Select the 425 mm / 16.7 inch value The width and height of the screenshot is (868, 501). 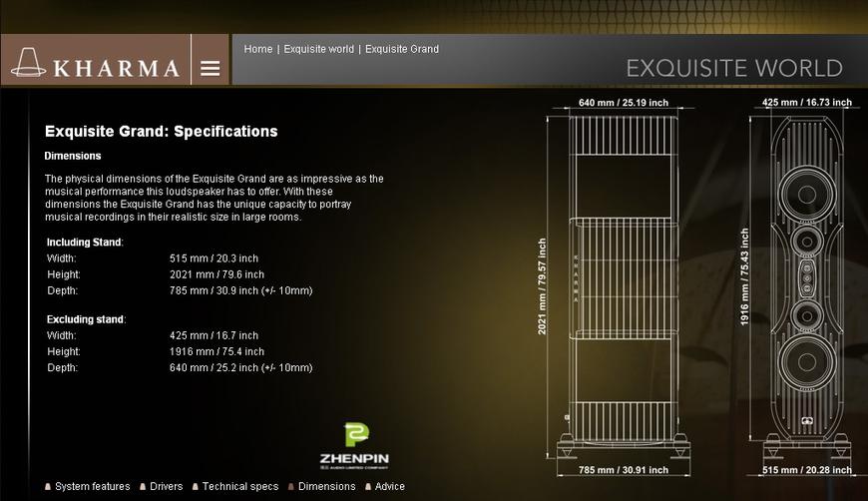pyautogui.click(x=214, y=335)
